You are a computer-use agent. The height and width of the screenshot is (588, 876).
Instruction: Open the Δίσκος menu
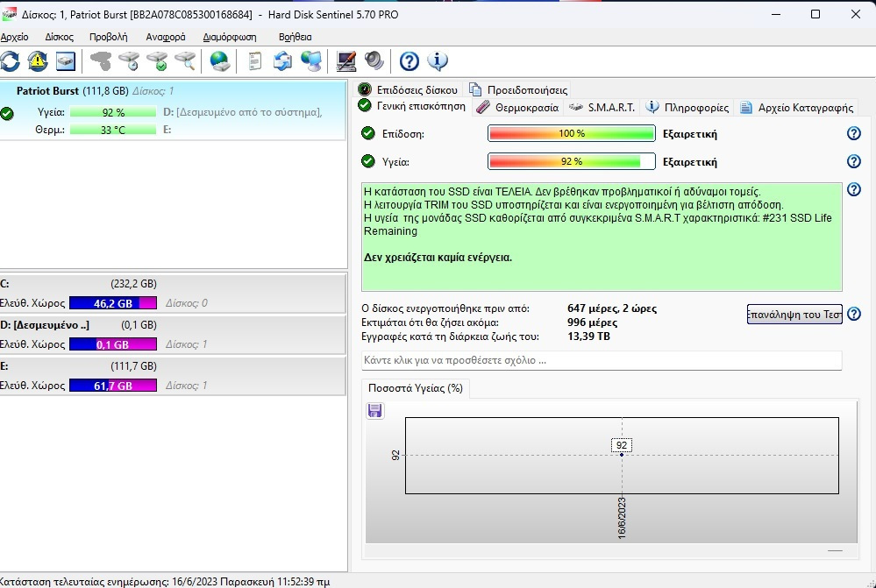click(60, 37)
